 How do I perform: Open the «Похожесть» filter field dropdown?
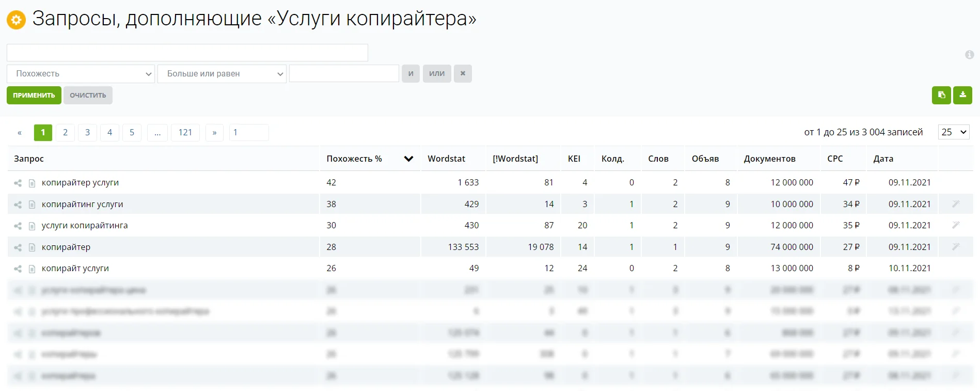pyautogui.click(x=81, y=74)
